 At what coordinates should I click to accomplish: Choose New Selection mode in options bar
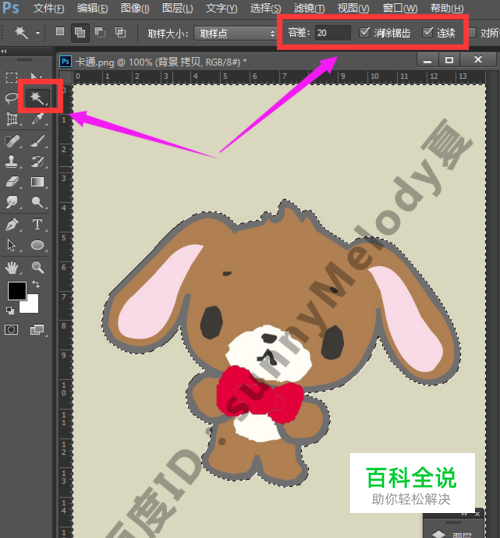click(60, 32)
